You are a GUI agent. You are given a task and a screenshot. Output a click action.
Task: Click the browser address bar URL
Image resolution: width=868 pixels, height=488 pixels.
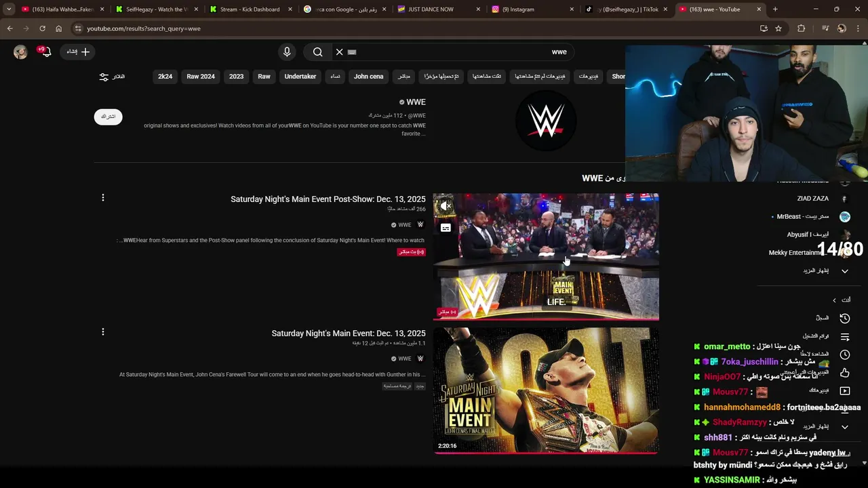(x=144, y=28)
